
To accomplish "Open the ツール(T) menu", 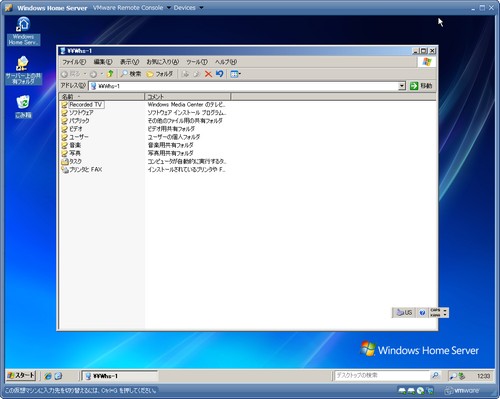I will tap(197, 62).
